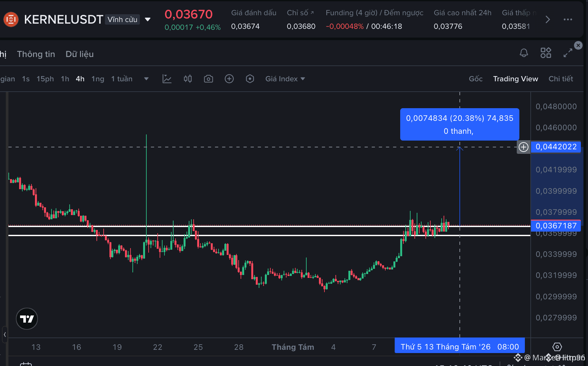Show more stats with right chevron
The image size is (588, 366).
click(548, 19)
